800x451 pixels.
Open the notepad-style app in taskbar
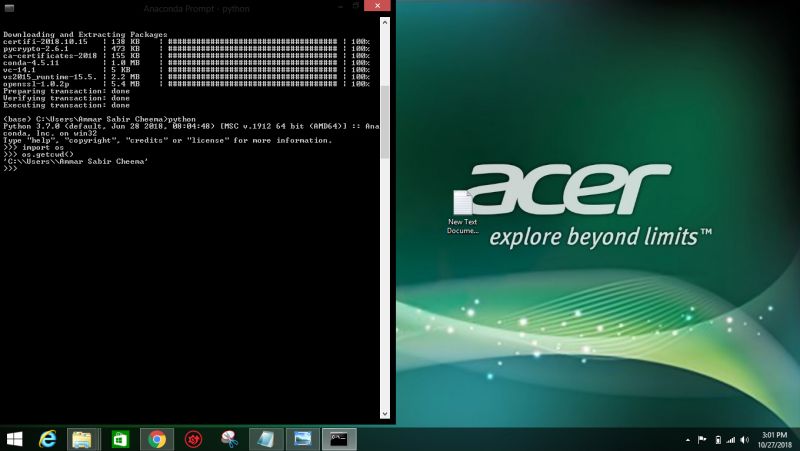pos(266,439)
